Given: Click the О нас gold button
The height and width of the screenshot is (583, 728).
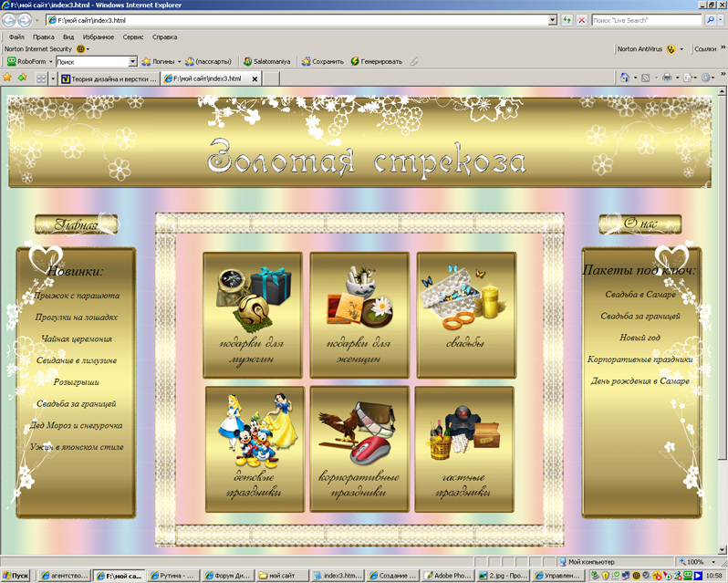Looking at the screenshot, I should 640,224.
